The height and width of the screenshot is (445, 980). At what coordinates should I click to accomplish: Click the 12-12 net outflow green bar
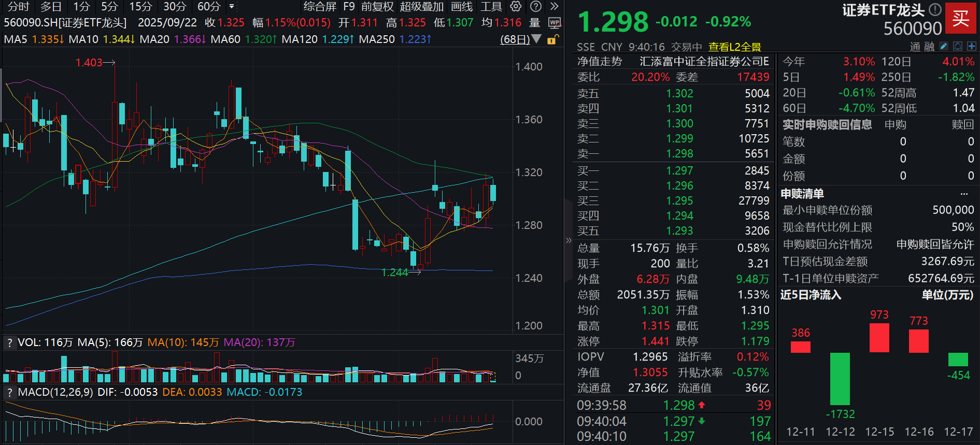click(x=840, y=379)
